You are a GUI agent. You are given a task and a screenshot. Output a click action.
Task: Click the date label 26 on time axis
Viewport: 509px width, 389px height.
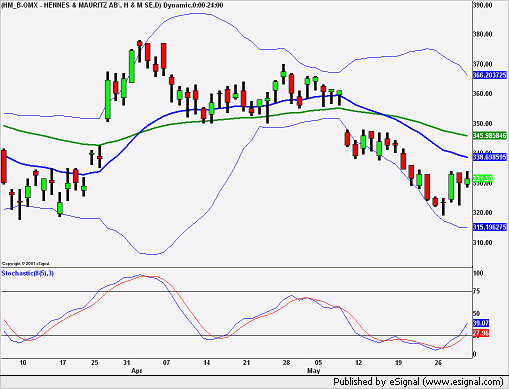click(x=438, y=363)
